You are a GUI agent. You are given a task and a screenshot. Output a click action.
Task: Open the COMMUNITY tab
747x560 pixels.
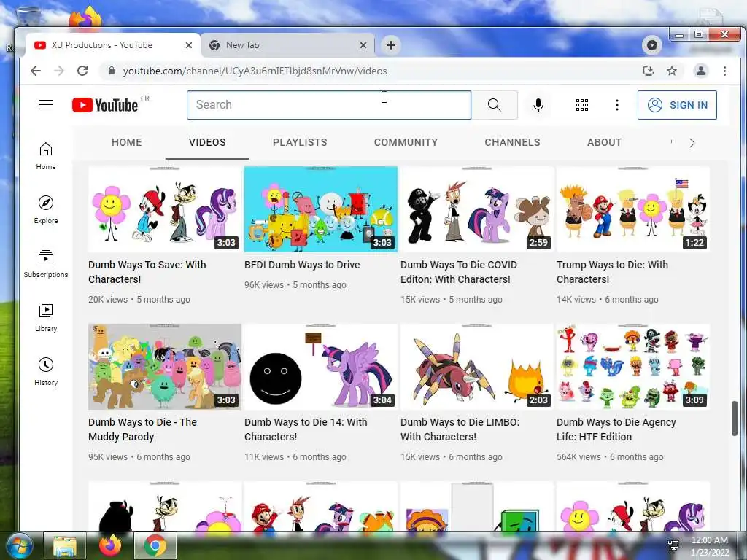[x=406, y=142]
